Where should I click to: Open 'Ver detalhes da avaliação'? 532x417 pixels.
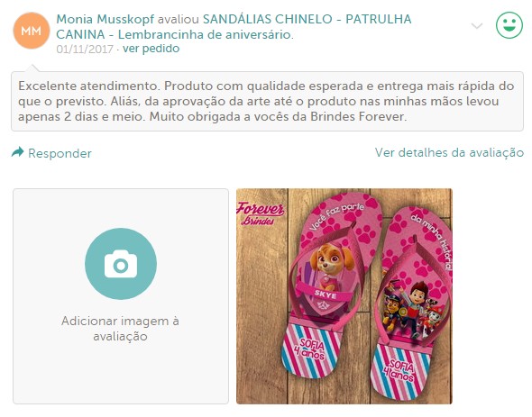[449, 152]
